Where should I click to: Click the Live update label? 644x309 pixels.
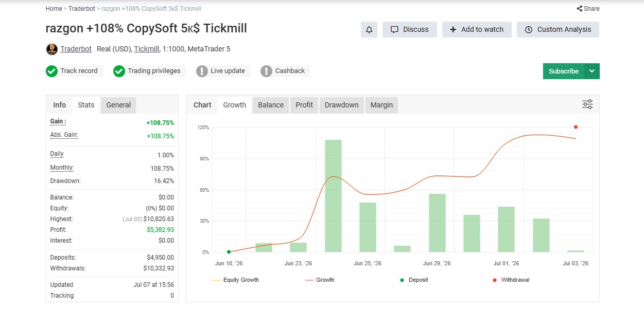[228, 71]
